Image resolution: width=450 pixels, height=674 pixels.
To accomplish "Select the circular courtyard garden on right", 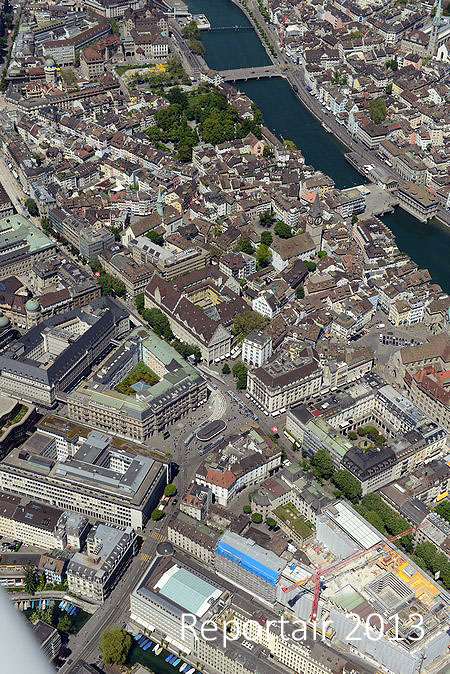I will (367, 435).
